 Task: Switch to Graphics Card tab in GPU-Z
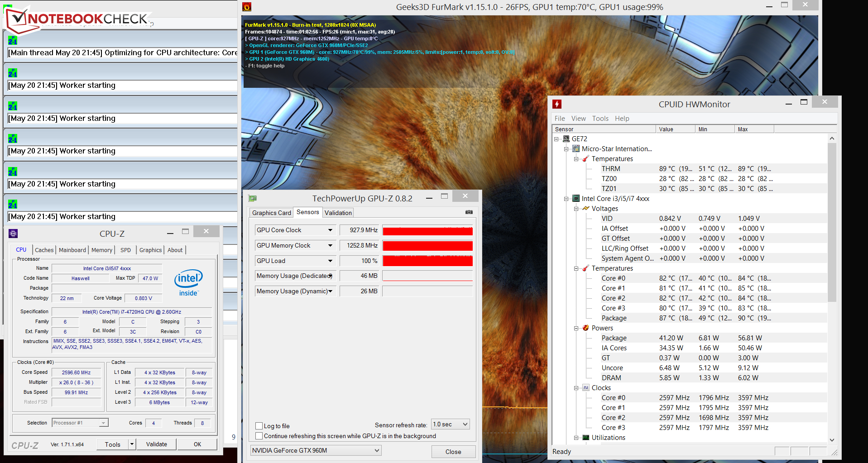coord(272,213)
